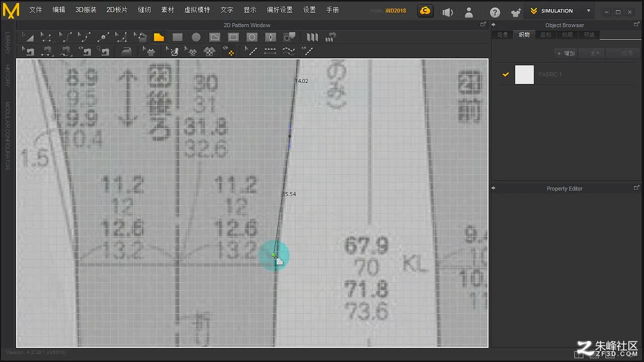Select the Free Sewing tool

(x=65, y=51)
